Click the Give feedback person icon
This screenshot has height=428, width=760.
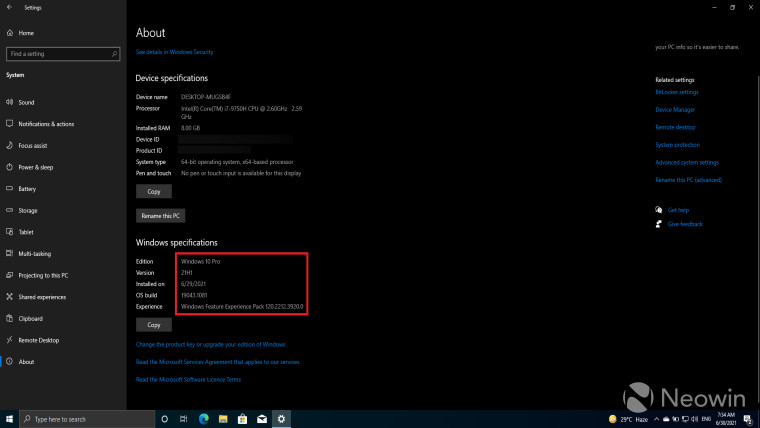point(659,224)
